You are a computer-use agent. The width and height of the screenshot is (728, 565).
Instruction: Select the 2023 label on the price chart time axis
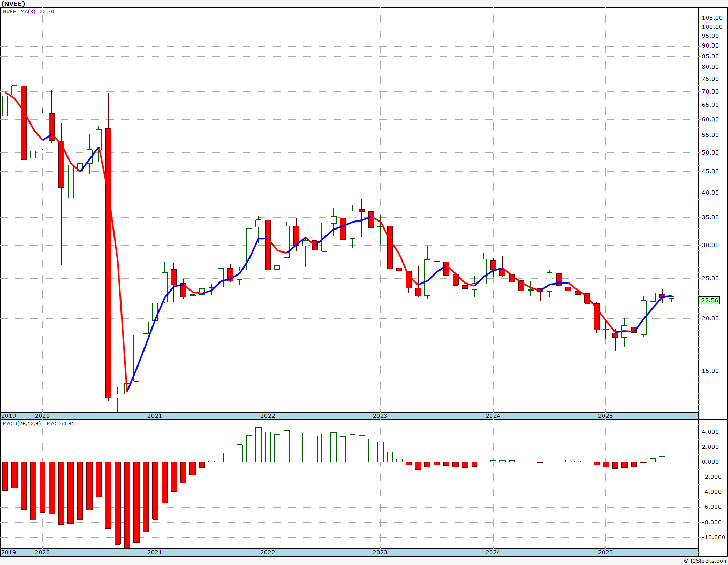(380, 416)
